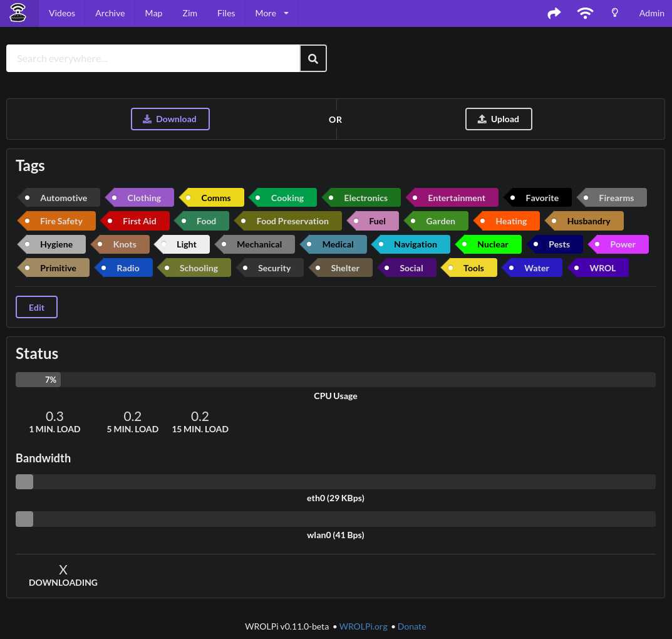Select the yellow Comms tag
Viewport: 672px width, 639px height.
(215, 198)
